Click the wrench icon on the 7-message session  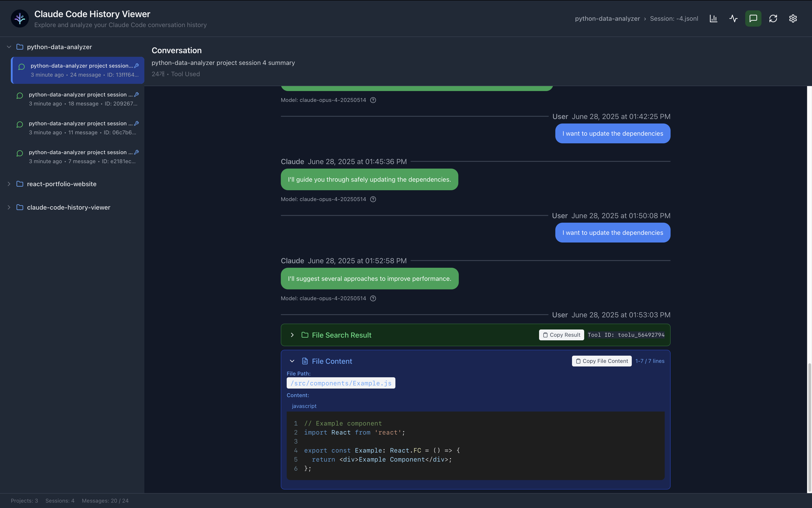pos(136,152)
